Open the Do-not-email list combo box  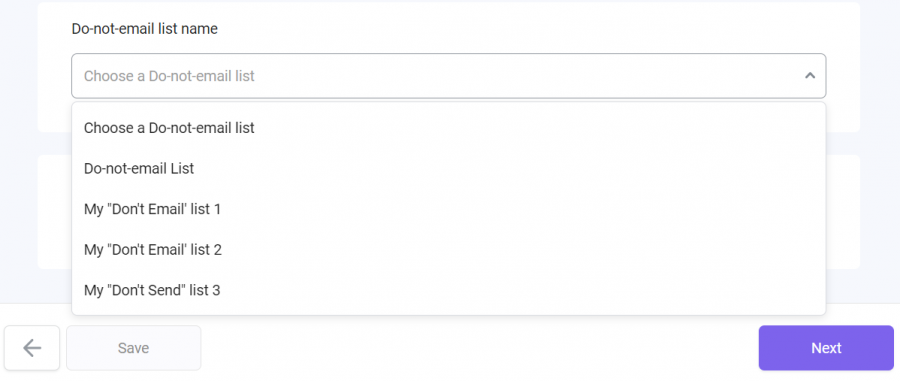(x=448, y=76)
